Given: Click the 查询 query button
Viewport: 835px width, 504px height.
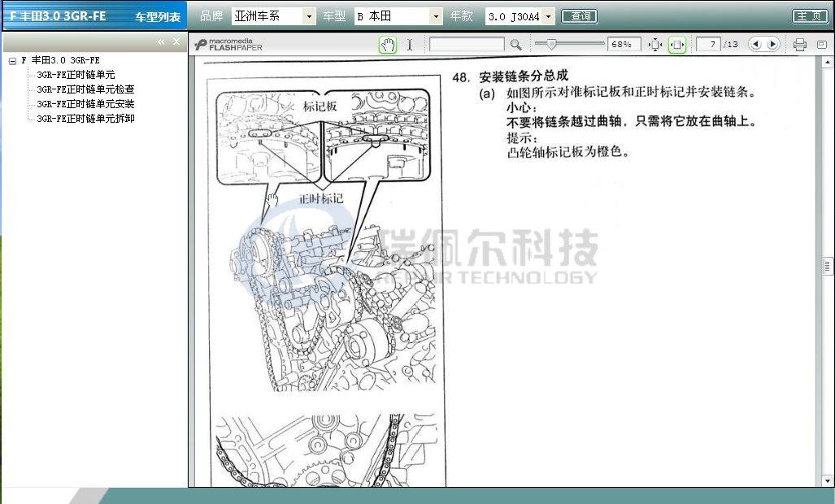Looking at the screenshot, I should click(579, 16).
